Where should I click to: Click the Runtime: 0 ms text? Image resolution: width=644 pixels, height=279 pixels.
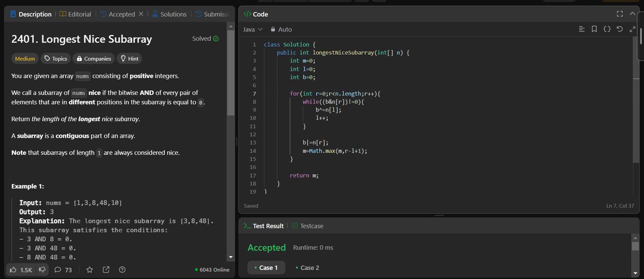coord(313,248)
